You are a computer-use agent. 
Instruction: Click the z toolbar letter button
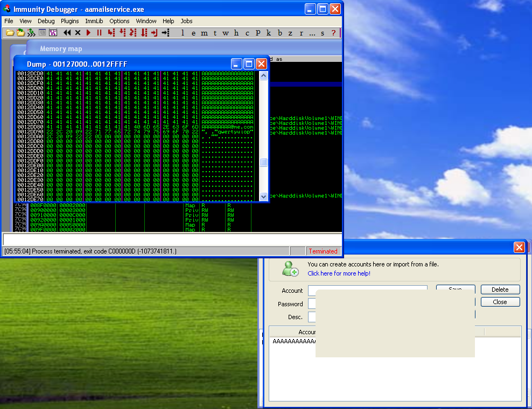click(290, 33)
